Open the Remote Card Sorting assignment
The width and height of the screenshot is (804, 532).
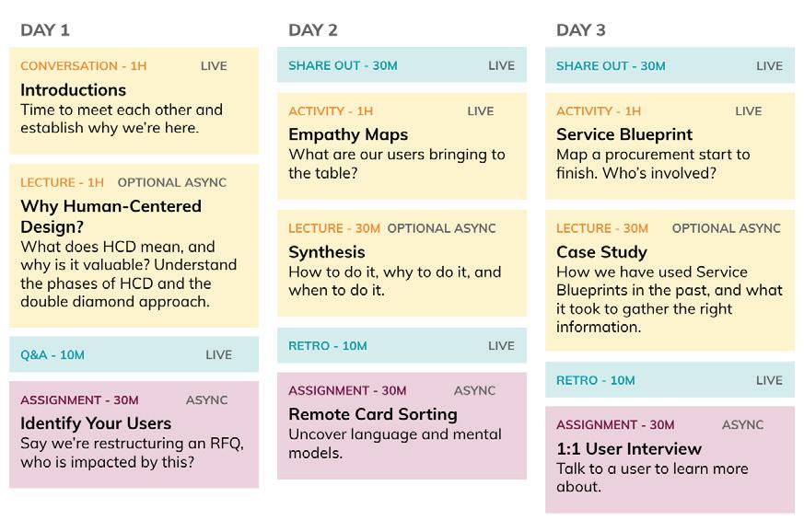coord(402,426)
